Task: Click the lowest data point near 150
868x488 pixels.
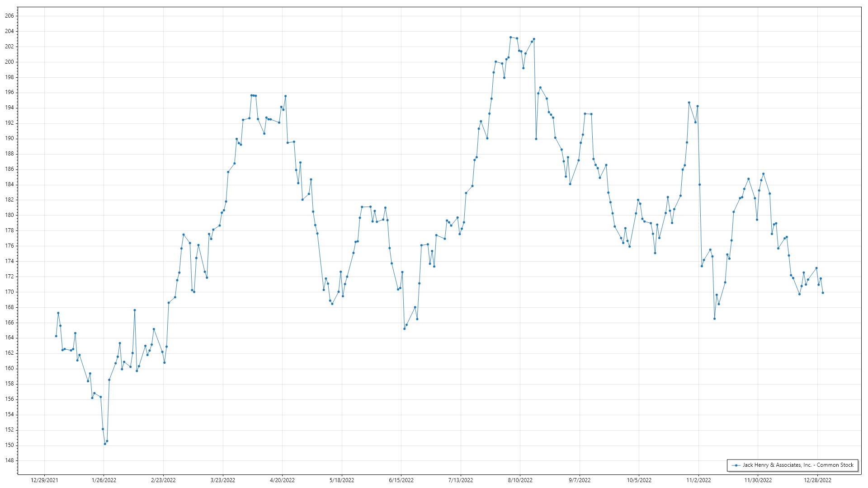Action: (105, 444)
